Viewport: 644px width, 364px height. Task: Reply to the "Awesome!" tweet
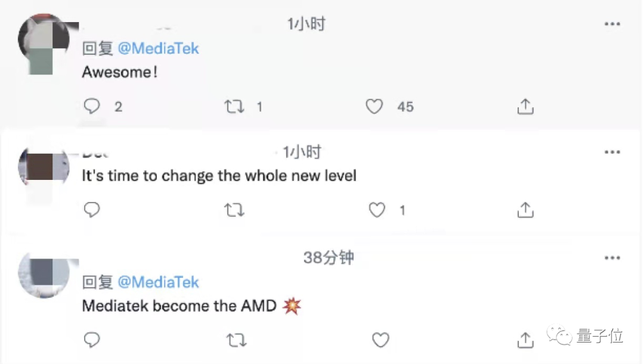pos(92,106)
